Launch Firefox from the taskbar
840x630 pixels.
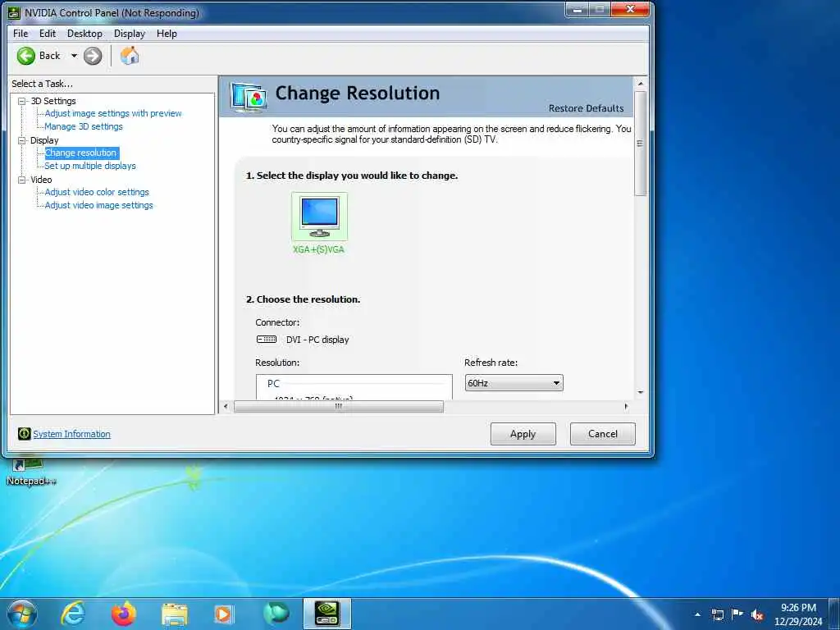[x=124, y=614]
